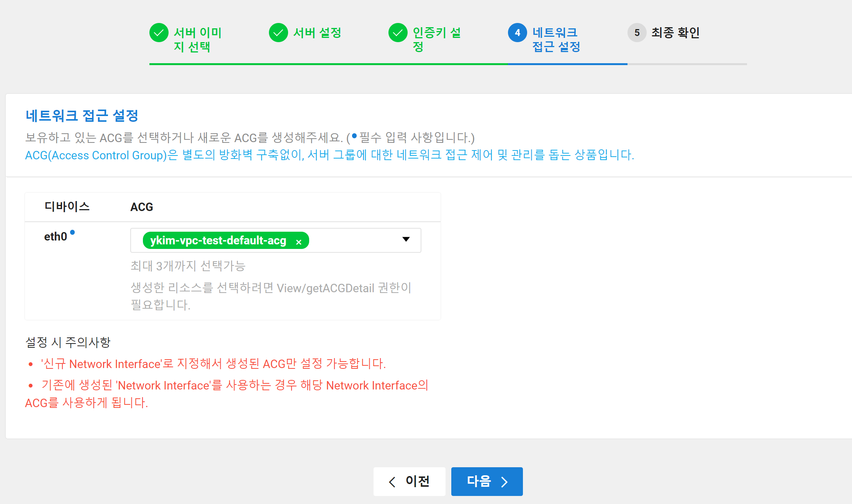Click the green checkmark for 인증키 설정 step
This screenshot has width=852, height=504.
tap(398, 33)
